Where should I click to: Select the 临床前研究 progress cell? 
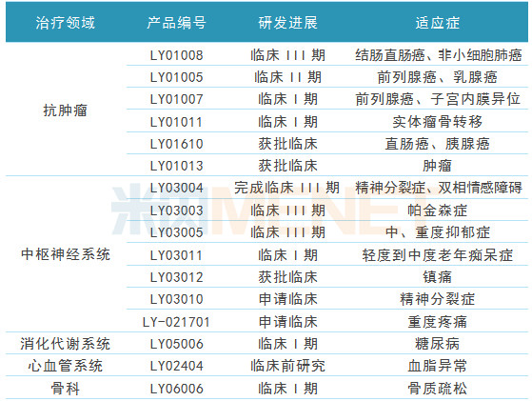287,366
